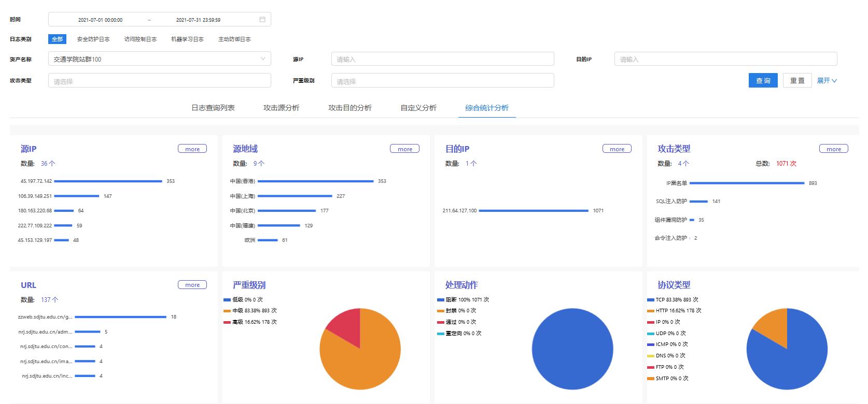This screenshot has height=404, width=868.
Task: Click the start date 2021-07-01 field
Action: tap(101, 20)
